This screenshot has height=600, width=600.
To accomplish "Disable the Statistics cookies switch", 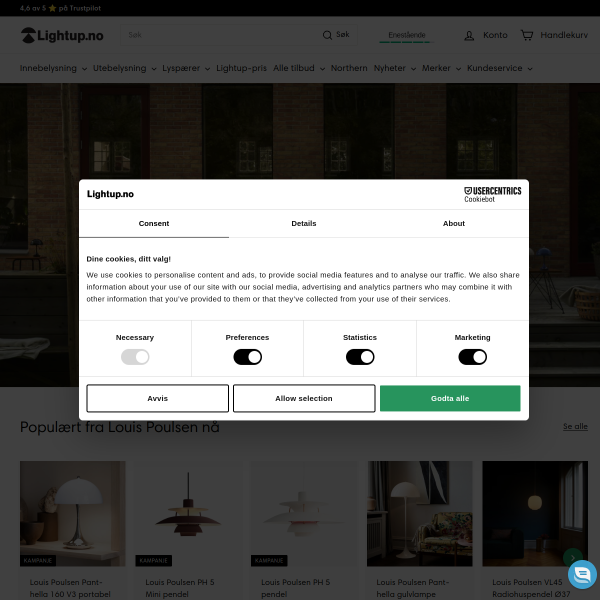I will coord(360,357).
